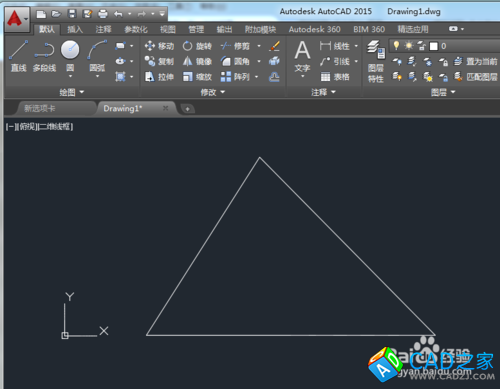Image resolution: width=500 pixels, height=389 pixels.
Task: Switch to the Insert (插入) ribbon tab
Action: click(x=75, y=29)
